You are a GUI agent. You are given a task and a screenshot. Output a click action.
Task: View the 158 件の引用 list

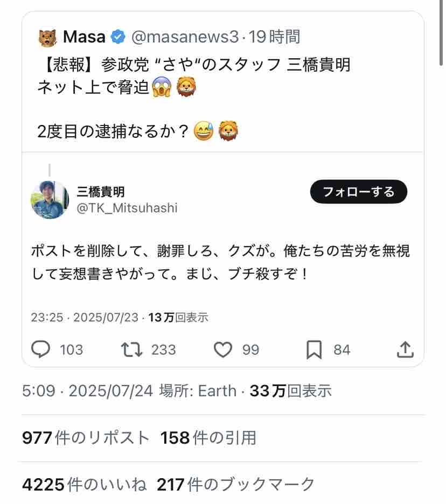[x=208, y=438]
